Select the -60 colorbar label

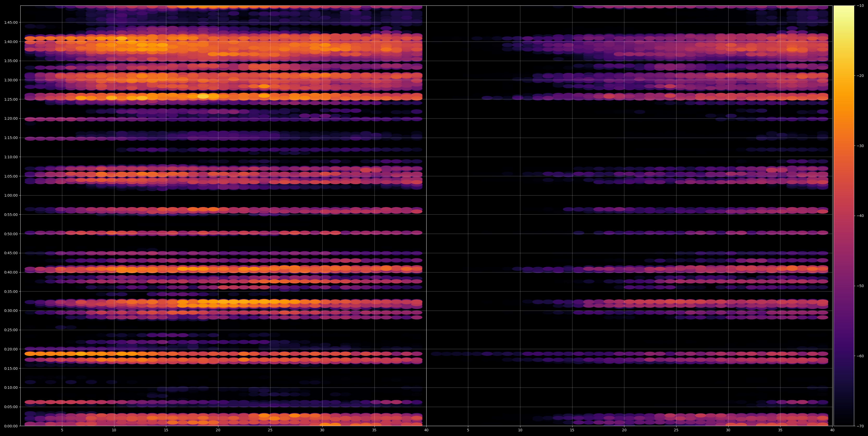click(x=860, y=356)
